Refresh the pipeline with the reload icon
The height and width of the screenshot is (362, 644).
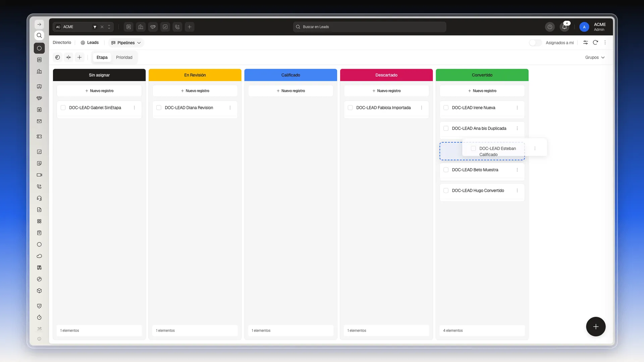point(595,43)
